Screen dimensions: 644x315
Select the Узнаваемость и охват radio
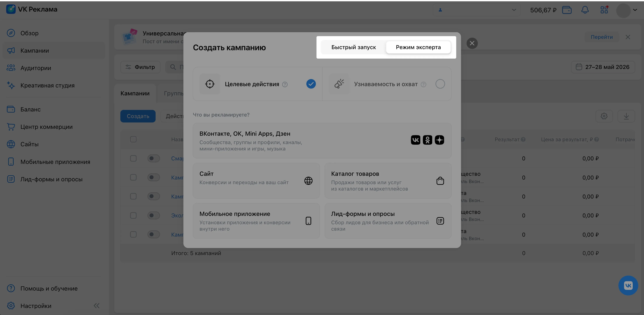click(440, 84)
